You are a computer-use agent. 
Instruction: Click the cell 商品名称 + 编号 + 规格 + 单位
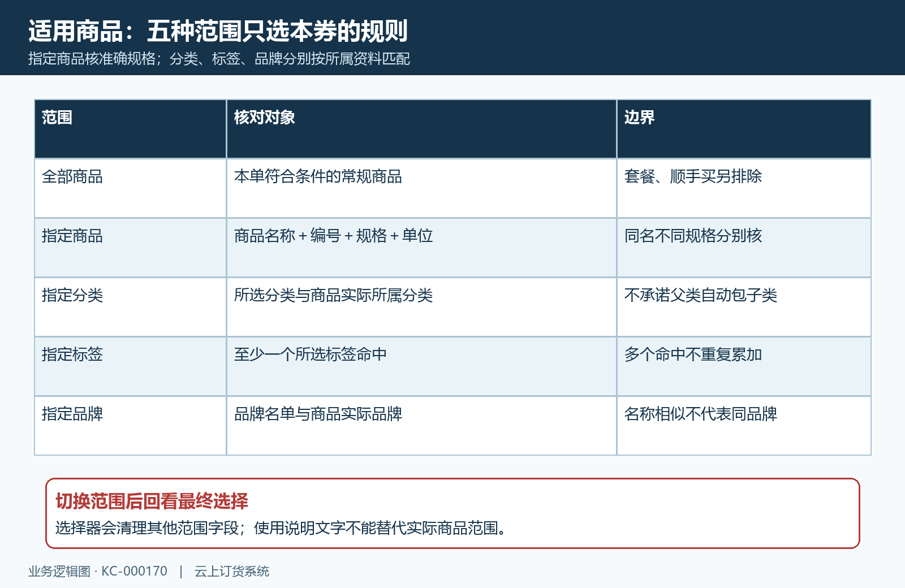tap(421, 248)
